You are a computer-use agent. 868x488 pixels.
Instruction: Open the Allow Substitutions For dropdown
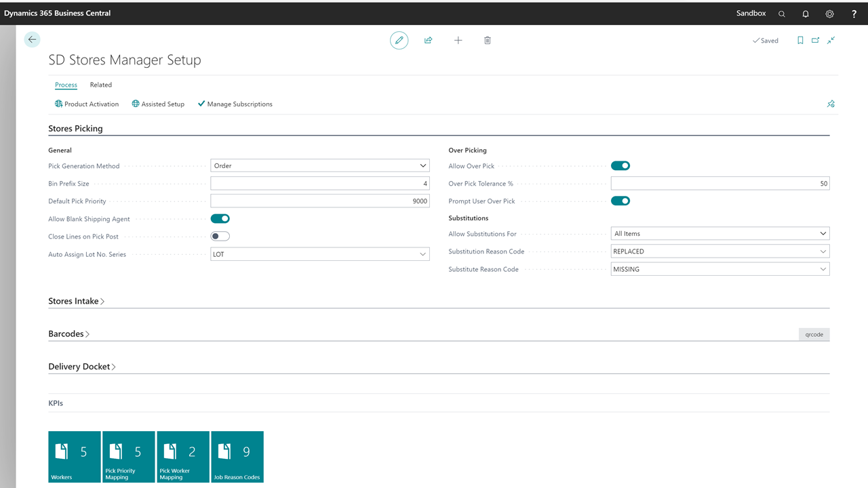720,234
